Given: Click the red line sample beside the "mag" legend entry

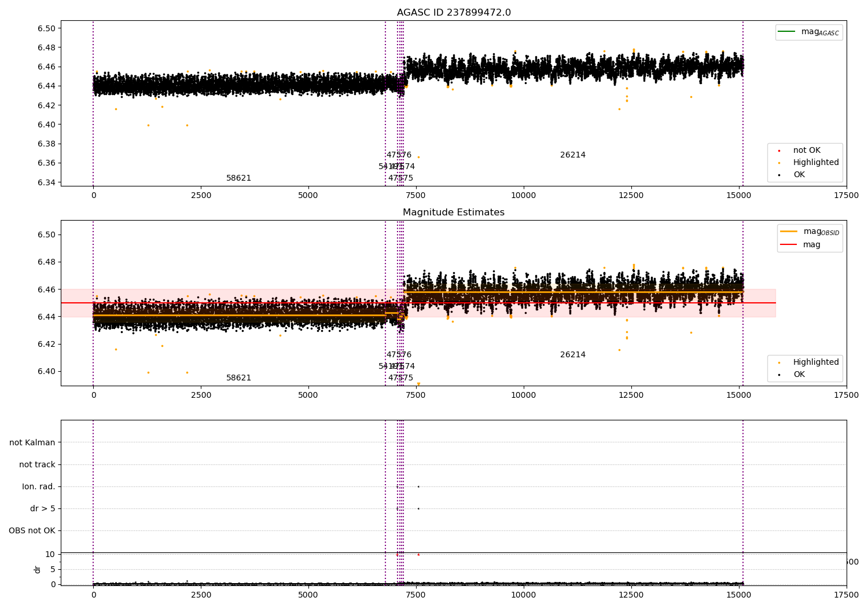Looking at the screenshot, I should point(789,245).
